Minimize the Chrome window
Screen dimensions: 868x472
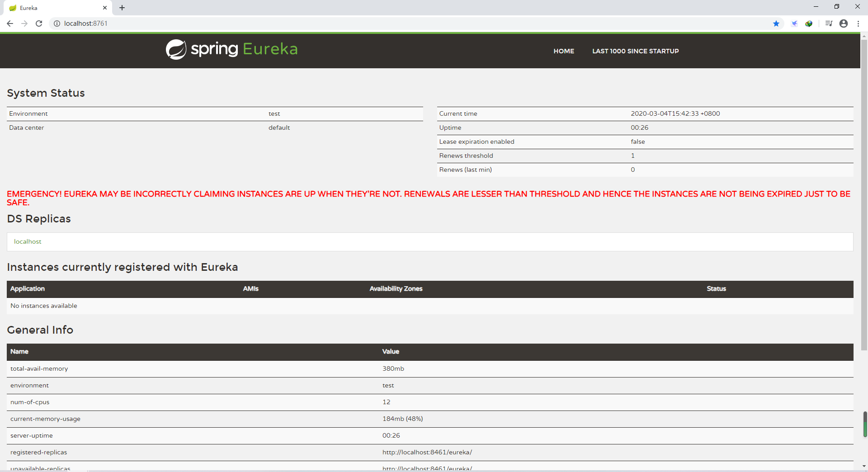pos(816,6)
